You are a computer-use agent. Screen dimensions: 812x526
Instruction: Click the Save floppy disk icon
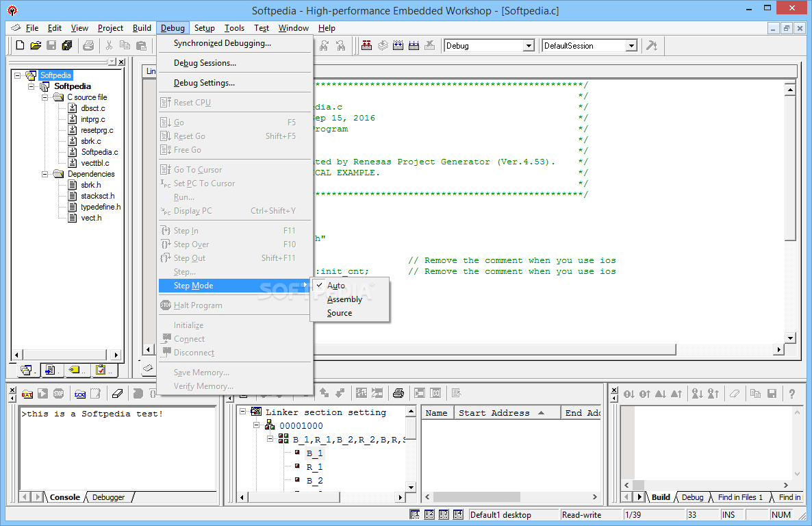coord(51,46)
